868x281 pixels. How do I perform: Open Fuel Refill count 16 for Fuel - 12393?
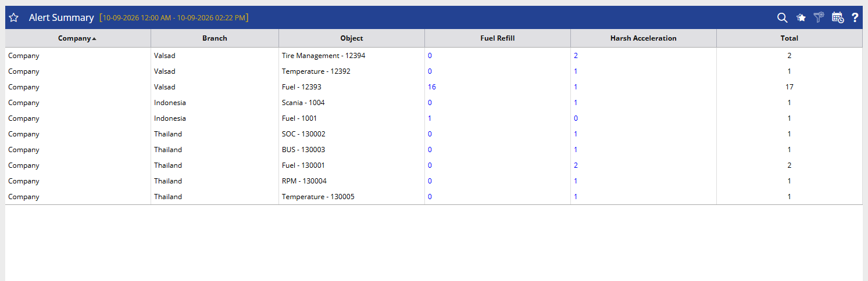tap(431, 87)
